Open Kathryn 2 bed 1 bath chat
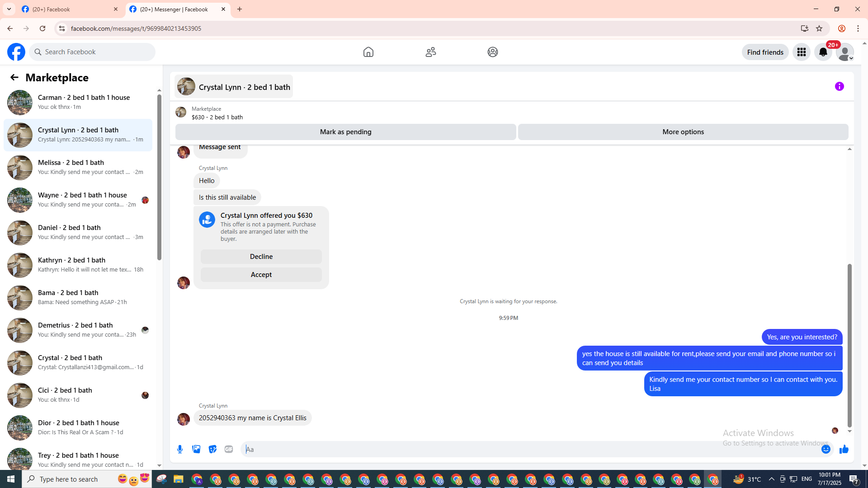 pyautogui.click(x=78, y=265)
